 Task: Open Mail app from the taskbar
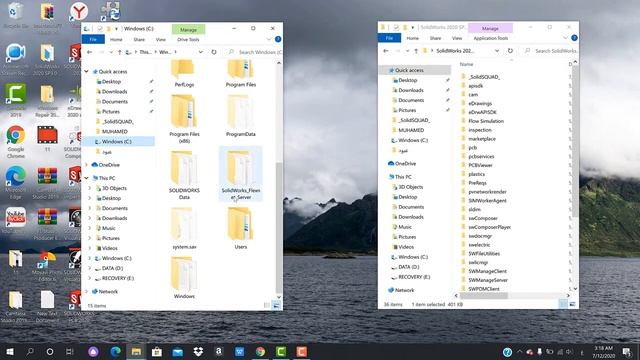pos(178,351)
